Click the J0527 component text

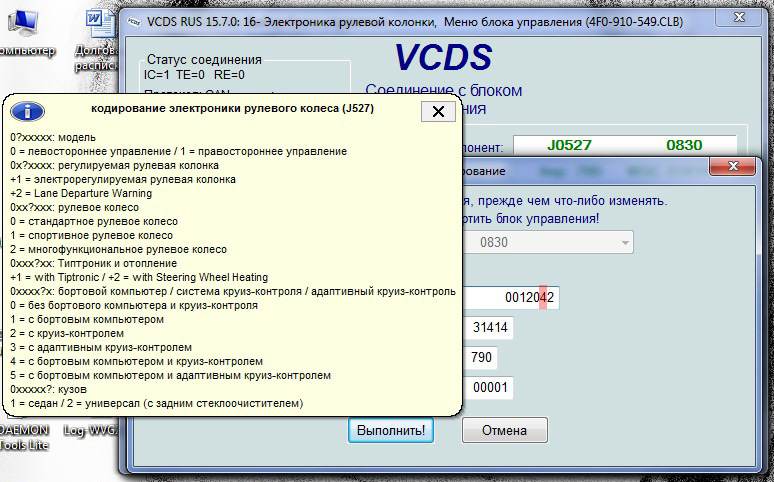click(x=569, y=145)
